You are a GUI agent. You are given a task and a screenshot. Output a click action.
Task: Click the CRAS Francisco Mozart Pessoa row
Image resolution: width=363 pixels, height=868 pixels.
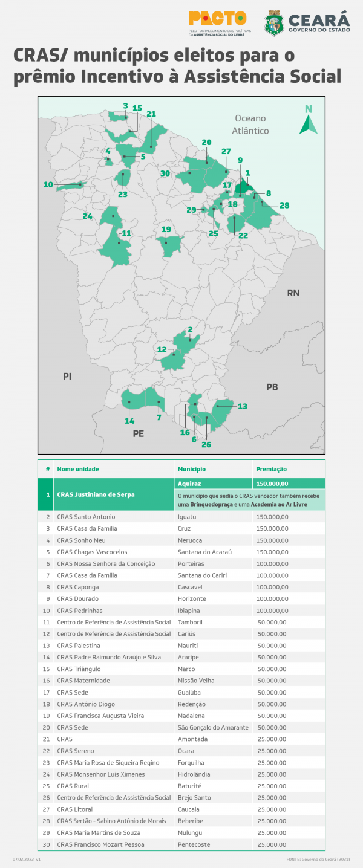pos(181,844)
